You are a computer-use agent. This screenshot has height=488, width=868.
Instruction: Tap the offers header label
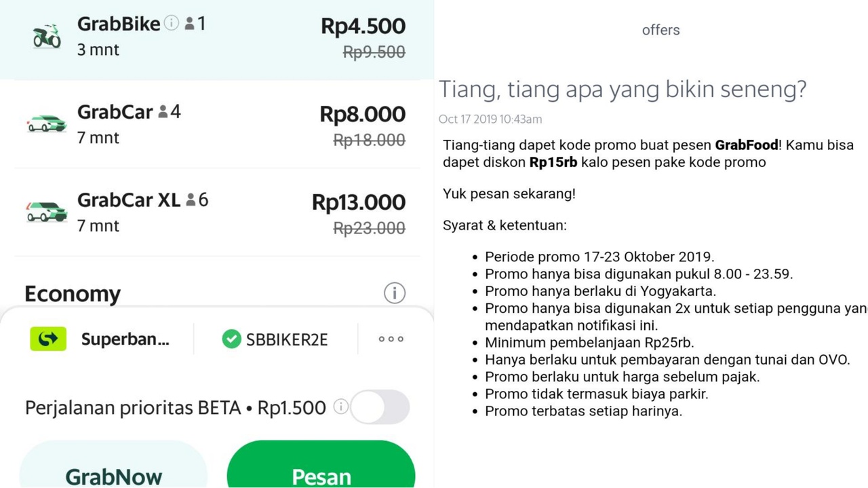(x=660, y=30)
